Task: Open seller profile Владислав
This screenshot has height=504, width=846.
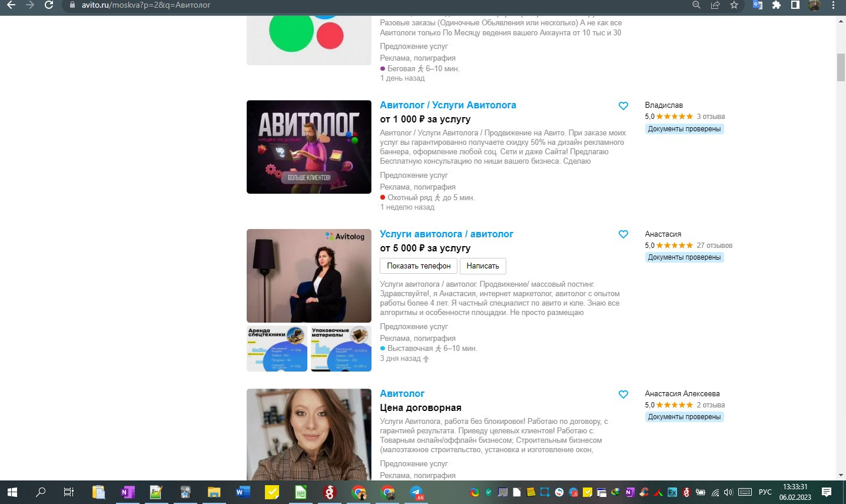Action: (x=663, y=105)
